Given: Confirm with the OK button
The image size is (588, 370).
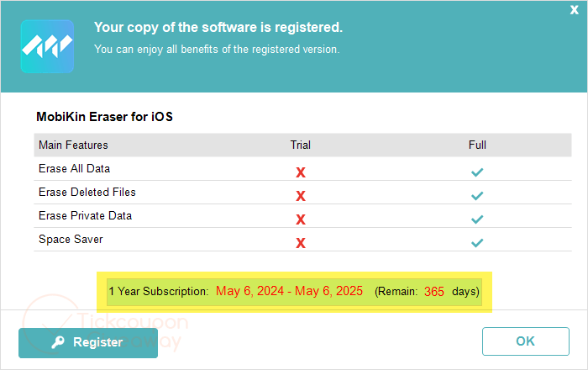Looking at the screenshot, I should point(525,341).
